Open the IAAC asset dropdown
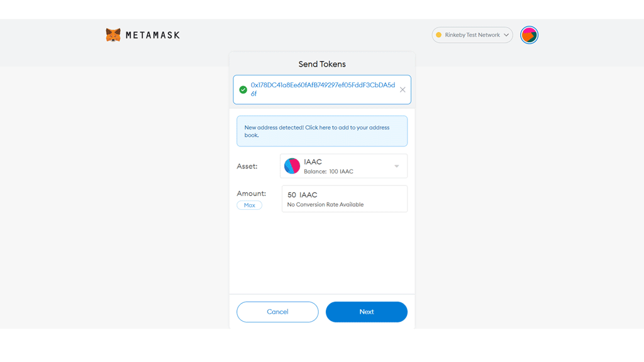Viewport: 644px width, 362px height. [343, 166]
